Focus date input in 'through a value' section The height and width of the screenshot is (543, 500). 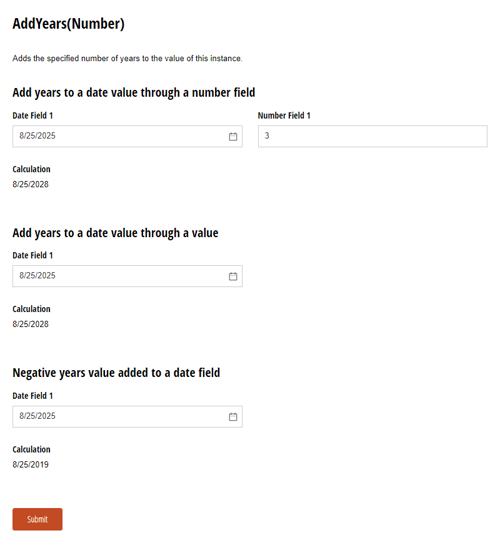tap(127, 276)
